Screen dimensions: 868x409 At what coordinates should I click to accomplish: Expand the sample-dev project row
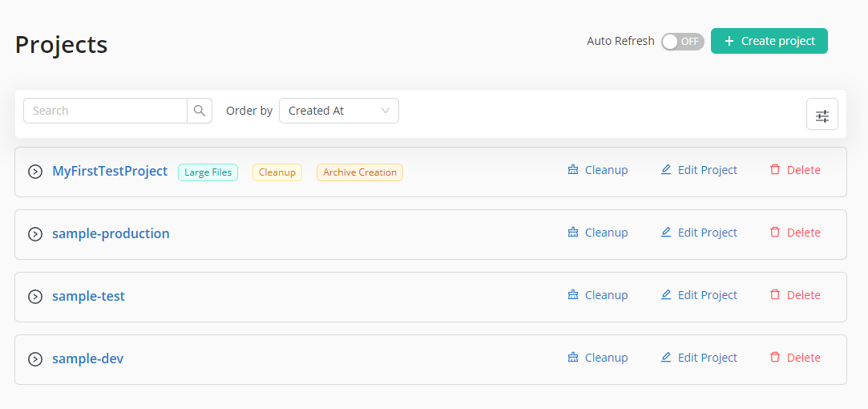point(35,359)
